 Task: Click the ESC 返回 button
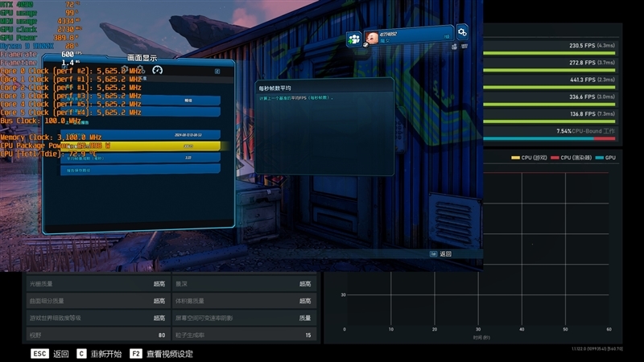[50, 354]
